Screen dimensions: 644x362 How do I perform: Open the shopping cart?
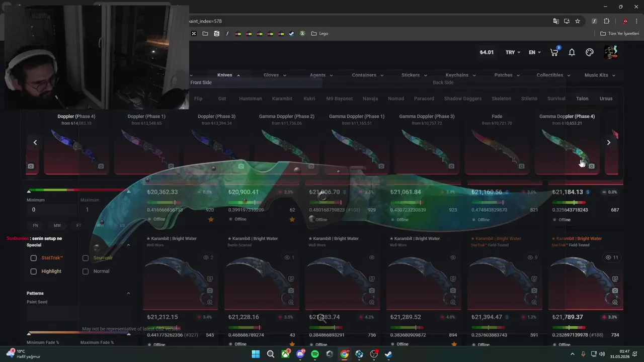(555, 52)
